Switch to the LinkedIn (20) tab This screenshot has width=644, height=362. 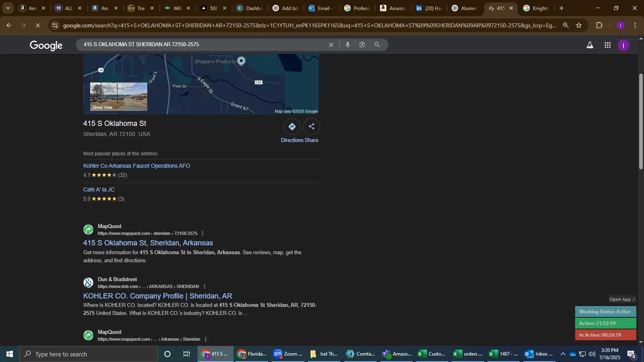click(429, 8)
